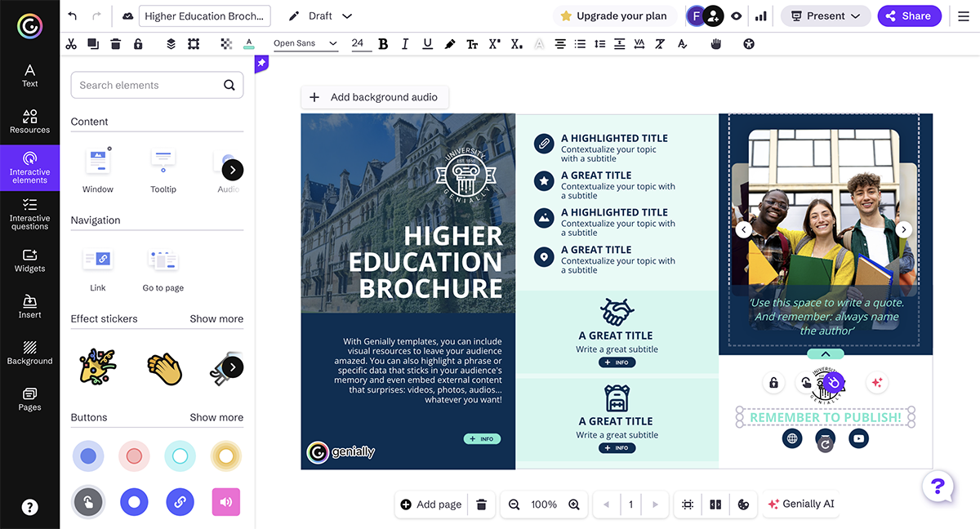Click the purple Share button
This screenshot has width=980, height=529.
(908, 16)
